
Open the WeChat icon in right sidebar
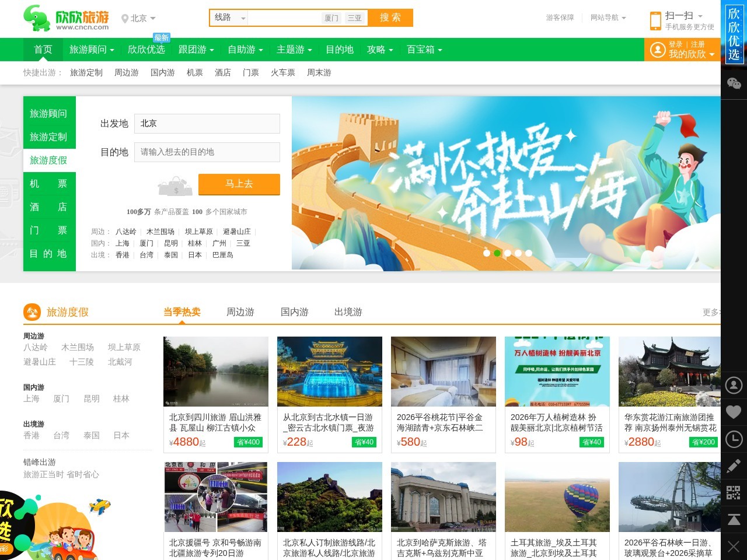coord(734,83)
